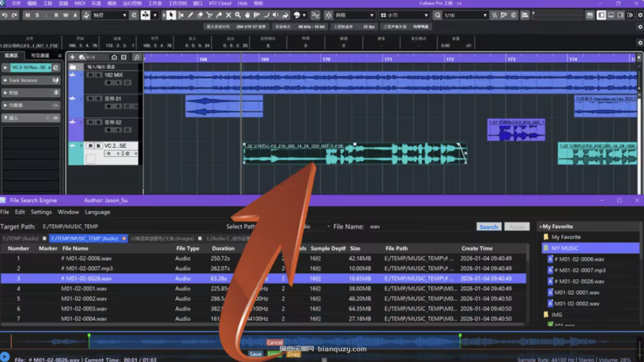Select the Object Selection arrow tool
The height and width of the screenshot is (362, 644).
[x=171, y=15]
